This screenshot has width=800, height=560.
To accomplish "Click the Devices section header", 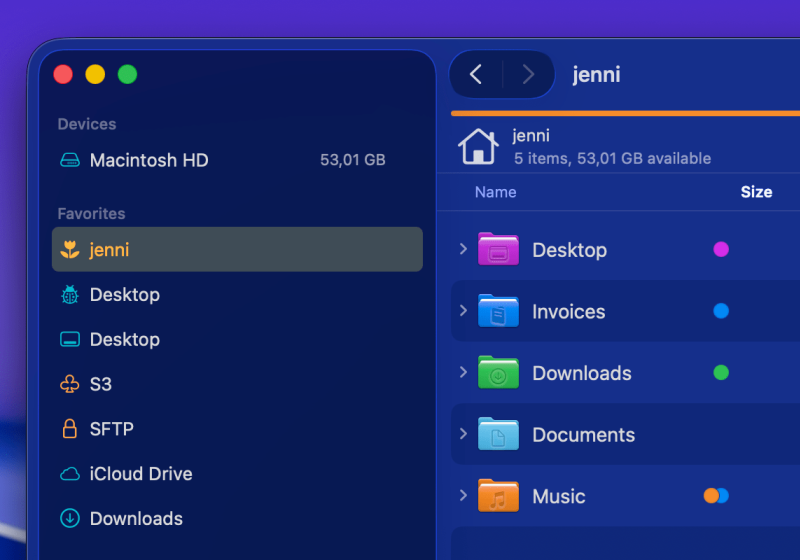I will tap(87, 124).
